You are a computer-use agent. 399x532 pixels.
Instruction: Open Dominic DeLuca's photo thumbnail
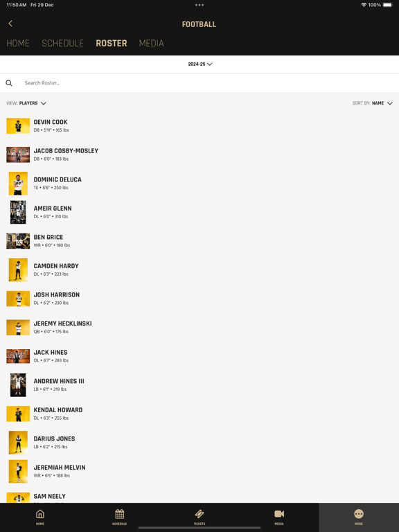(x=18, y=184)
